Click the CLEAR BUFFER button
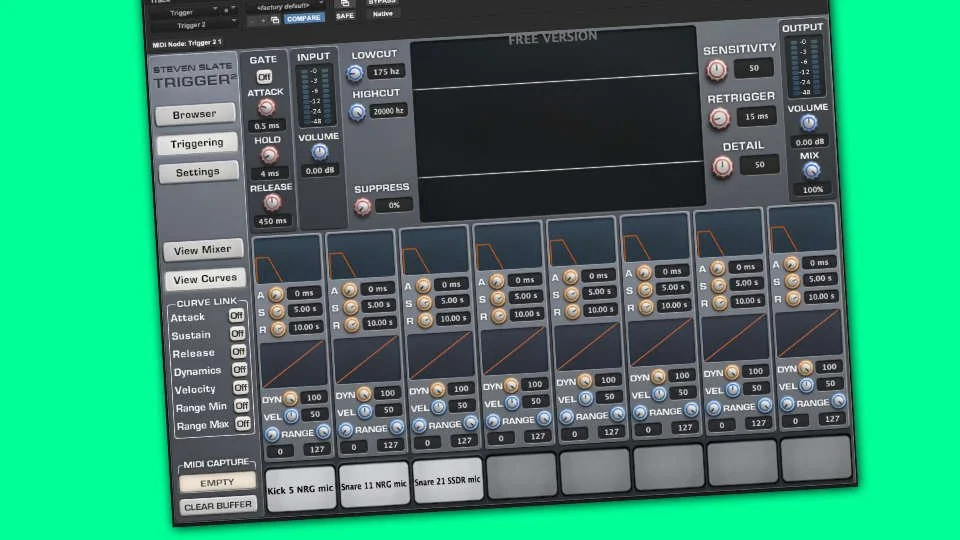The image size is (960, 540). click(218, 506)
